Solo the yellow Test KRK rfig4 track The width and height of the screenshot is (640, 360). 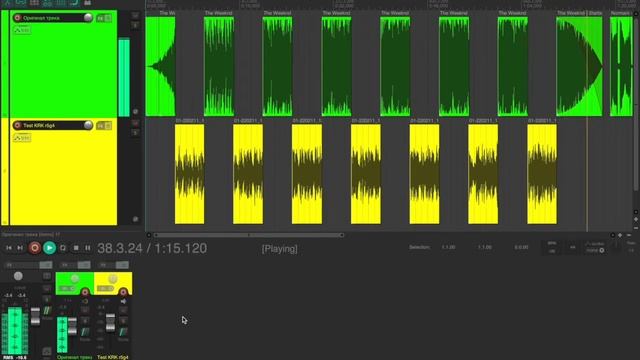(136, 133)
